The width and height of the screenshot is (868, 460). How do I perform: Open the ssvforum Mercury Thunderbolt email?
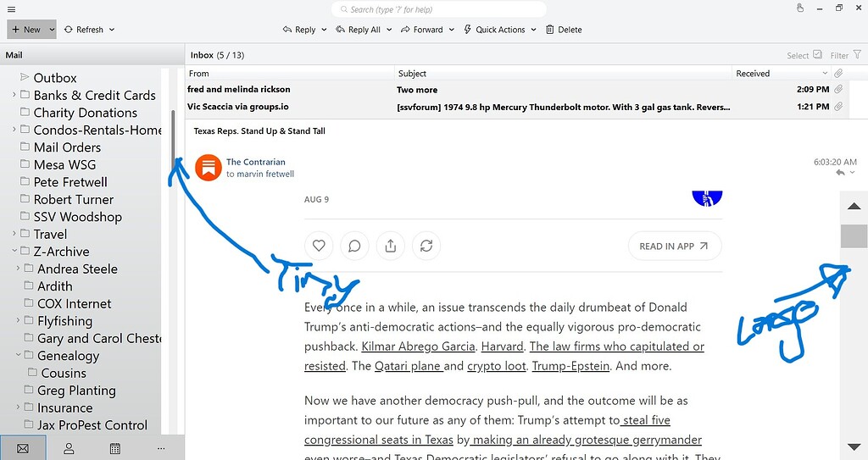point(517,107)
